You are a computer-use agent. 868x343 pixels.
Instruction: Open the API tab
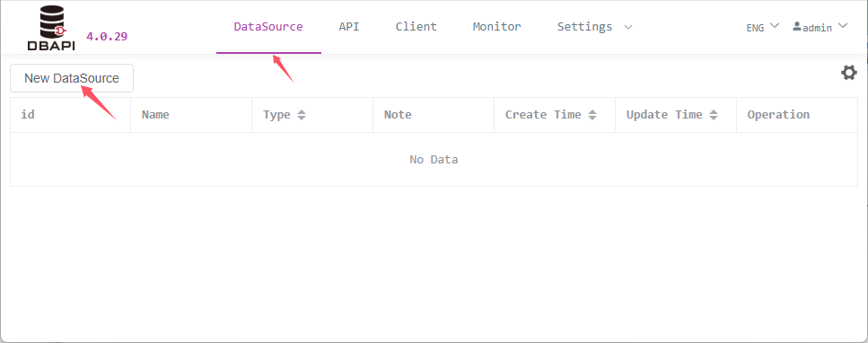click(349, 27)
